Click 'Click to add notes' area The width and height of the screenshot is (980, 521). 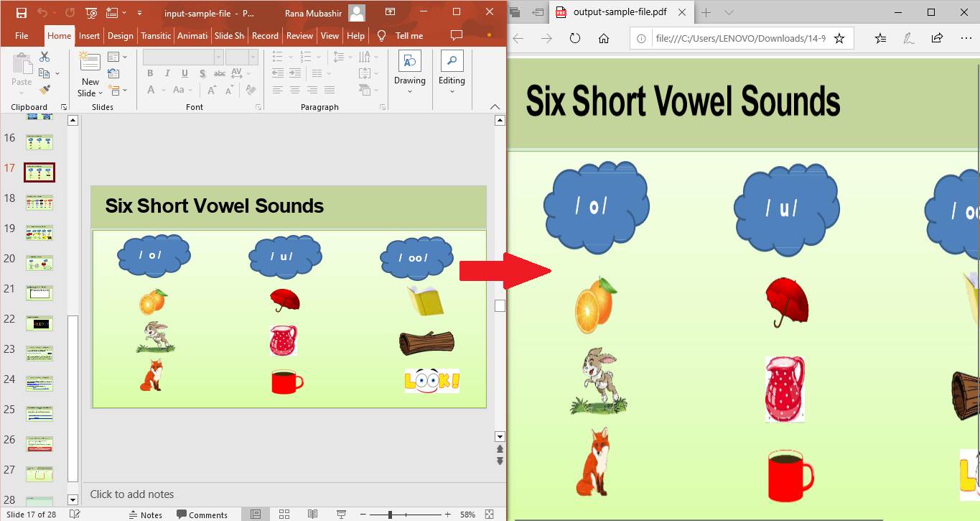[x=132, y=494]
